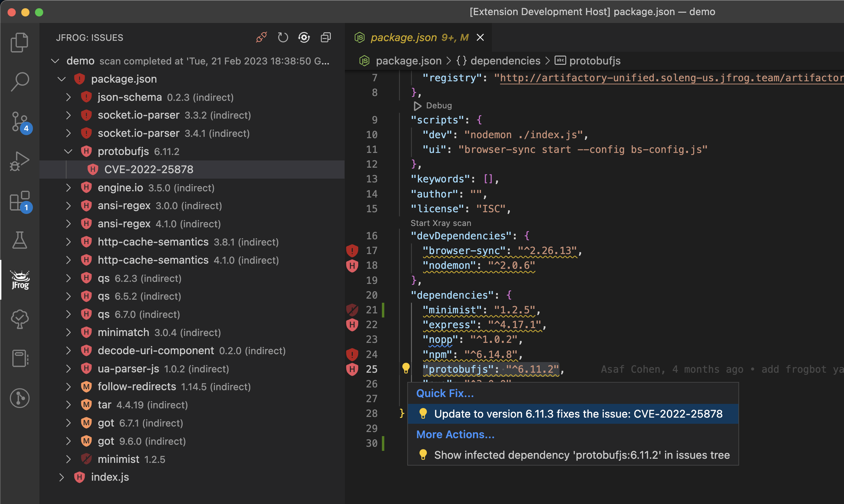Open the Run and Debug view
The image size is (844, 504).
[20, 161]
